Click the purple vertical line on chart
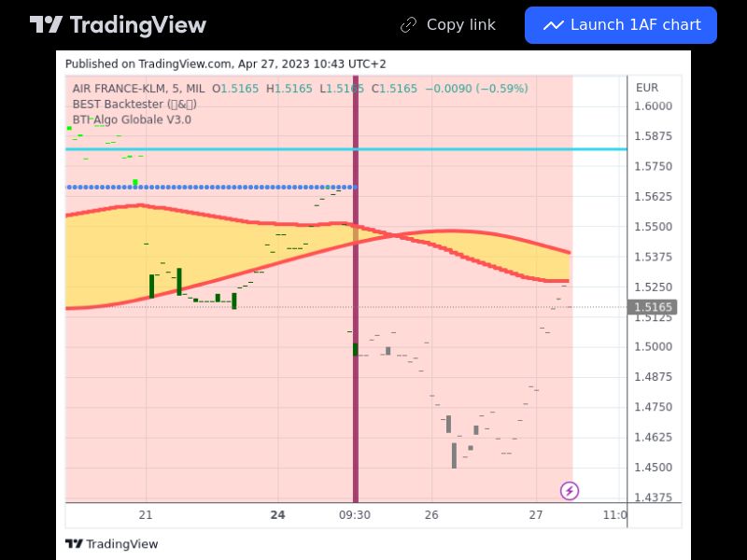This screenshot has width=747, height=560. 356,288
